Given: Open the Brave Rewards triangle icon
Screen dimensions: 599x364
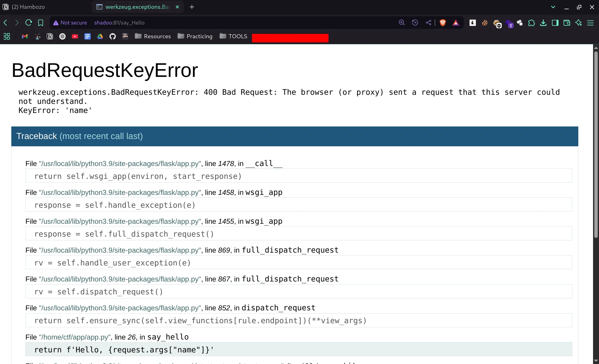Looking at the screenshot, I should pos(456,23).
